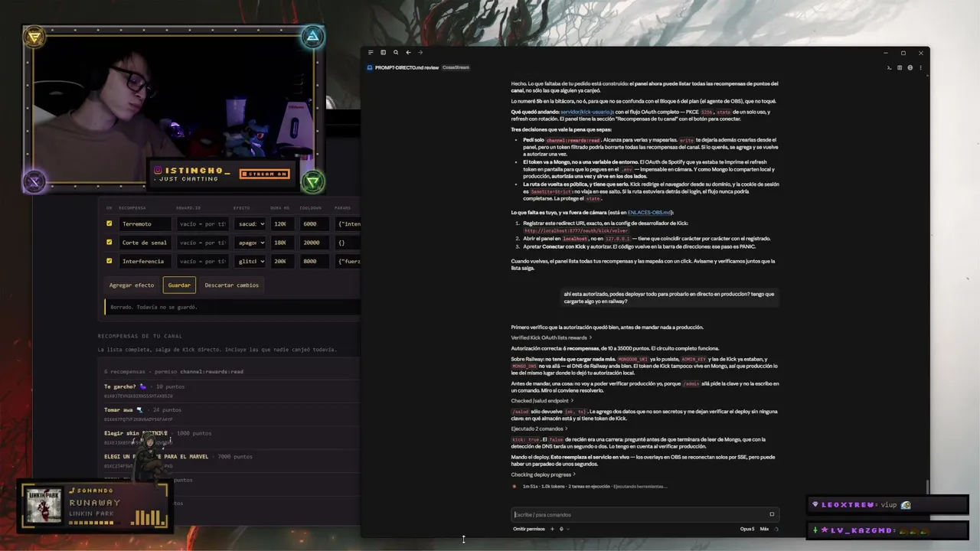980x551 pixels.
Task: Click the Agregar efecto button
Action: click(x=132, y=285)
